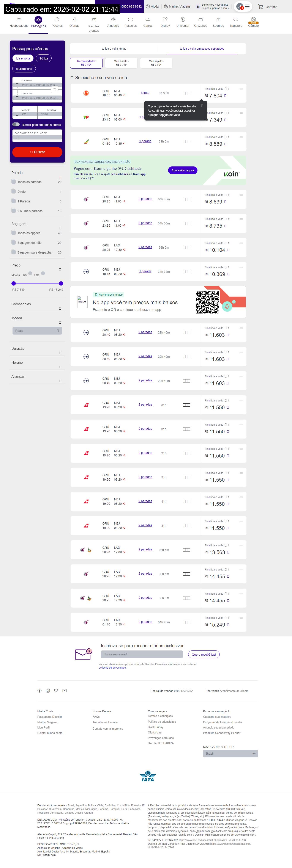Select the Disney mouse-ears icon
Image resolution: width=292 pixels, height=868 pixels.
coord(165,20)
